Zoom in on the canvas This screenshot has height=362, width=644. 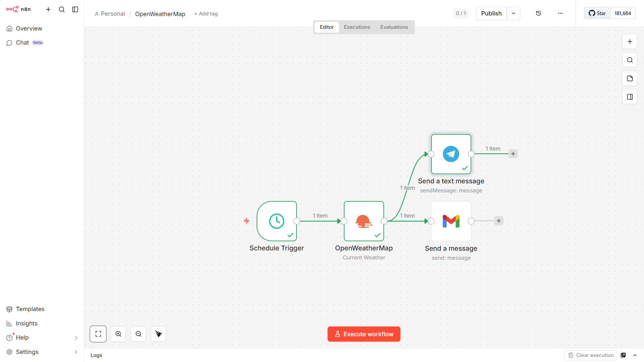[x=118, y=334]
